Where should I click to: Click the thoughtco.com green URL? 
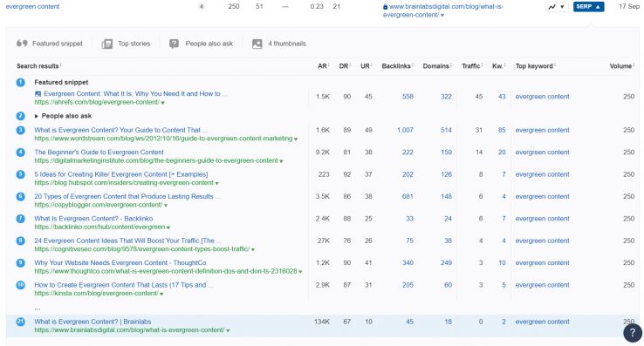tap(166, 271)
